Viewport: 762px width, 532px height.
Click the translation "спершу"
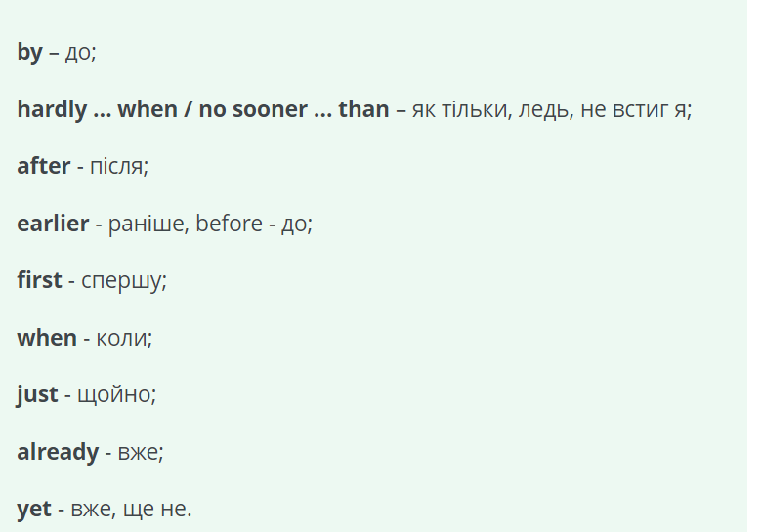pyautogui.click(x=121, y=281)
